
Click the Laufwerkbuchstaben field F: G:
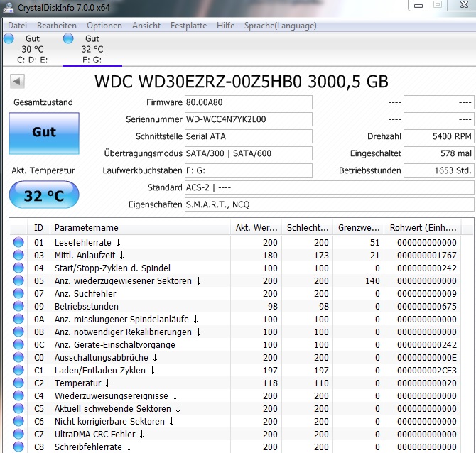pyautogui.click(x=249, y=170)
